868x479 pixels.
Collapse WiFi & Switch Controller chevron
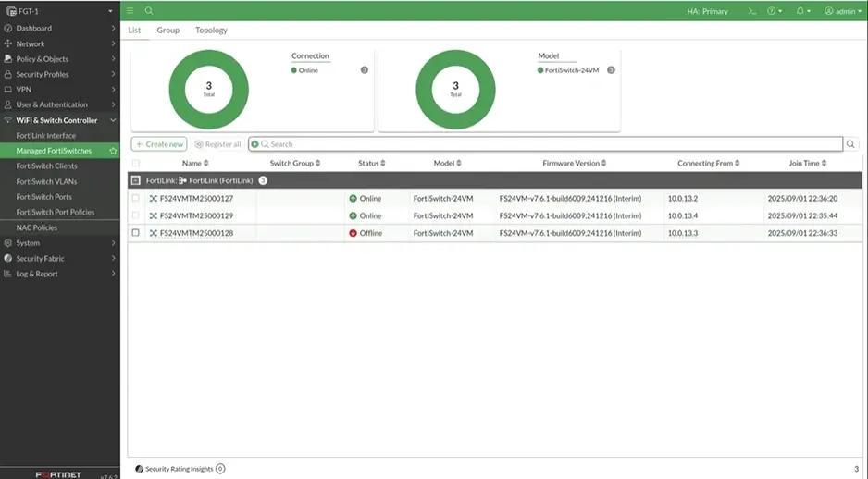tap(113, 120)
